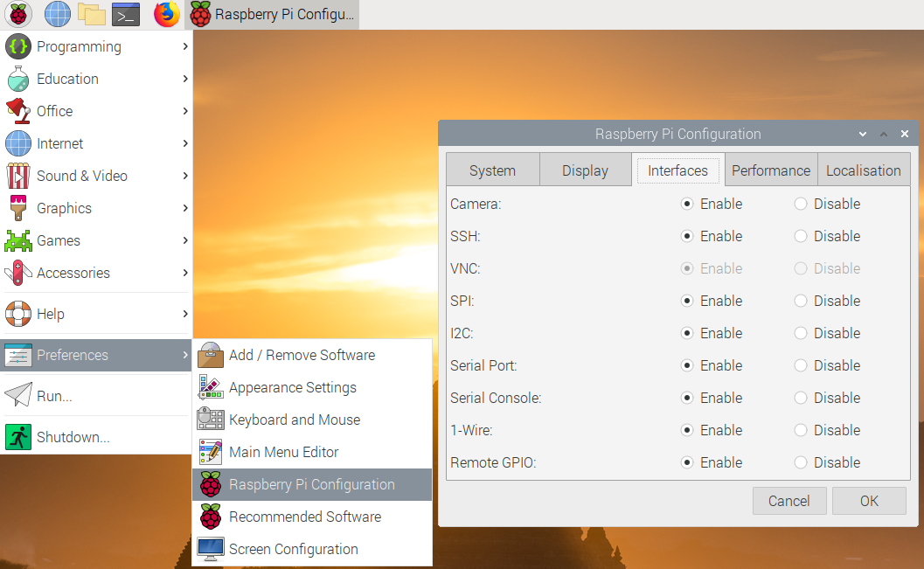This screenshot has width=924, height=569.
Task: Expand the Programming submenu arrow
Action: click(185, 46)
